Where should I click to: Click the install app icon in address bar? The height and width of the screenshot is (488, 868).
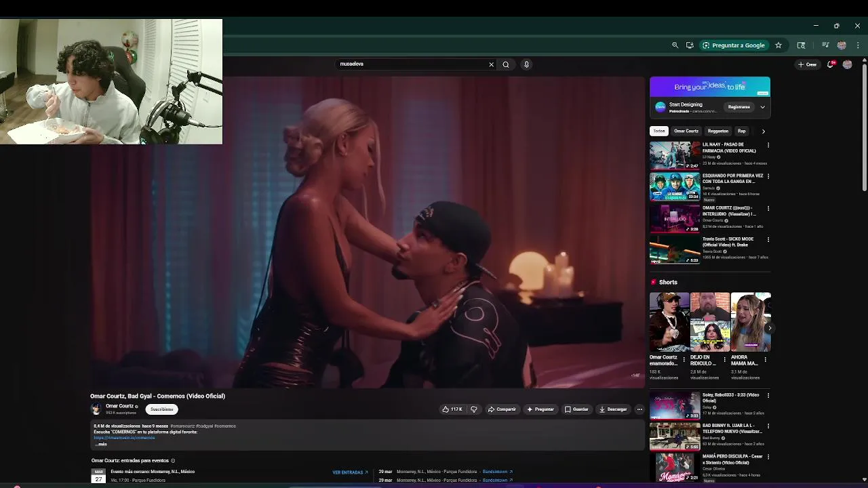coord(690,45)
